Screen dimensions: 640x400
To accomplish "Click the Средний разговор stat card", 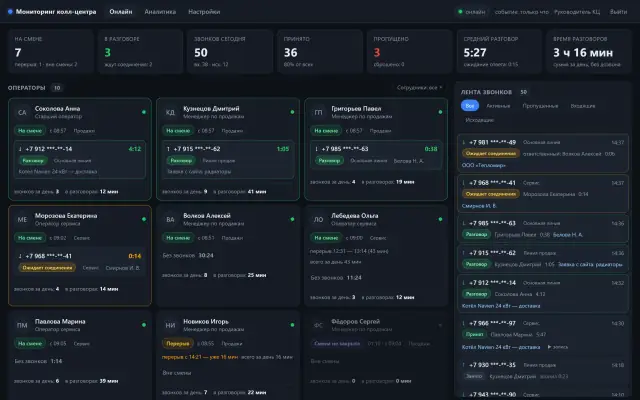I will 499,51.
